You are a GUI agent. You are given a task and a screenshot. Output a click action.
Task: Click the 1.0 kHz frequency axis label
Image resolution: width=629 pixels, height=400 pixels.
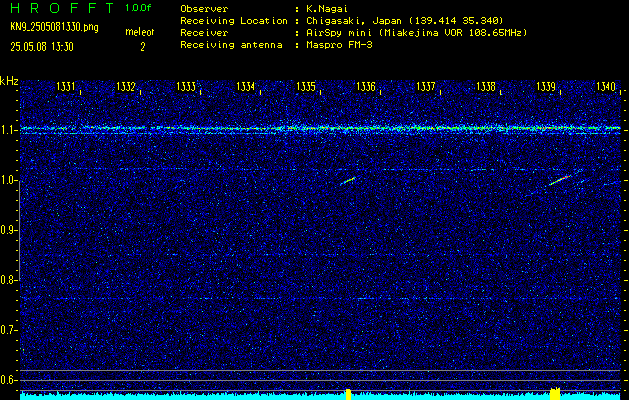(x=7, y=180)
